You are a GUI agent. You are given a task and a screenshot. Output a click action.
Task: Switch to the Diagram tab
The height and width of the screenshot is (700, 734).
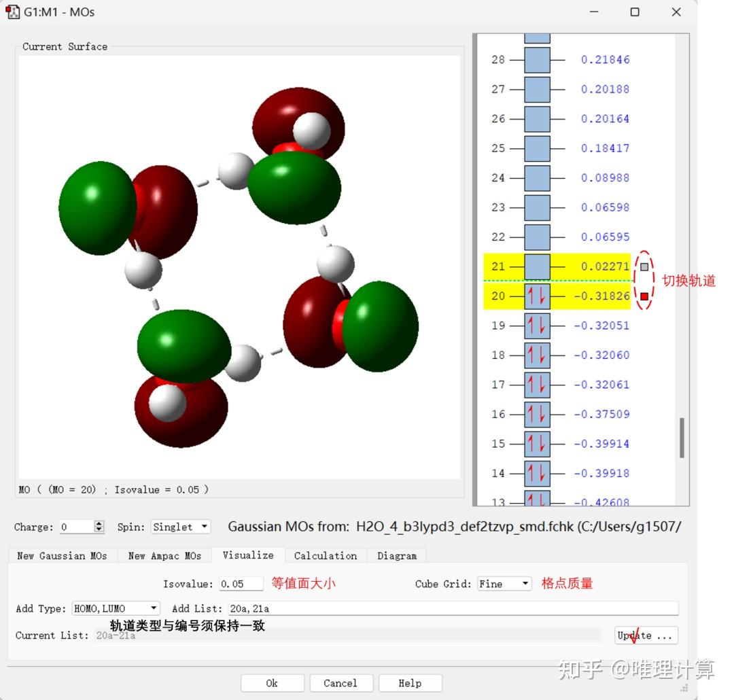(397, 555)
